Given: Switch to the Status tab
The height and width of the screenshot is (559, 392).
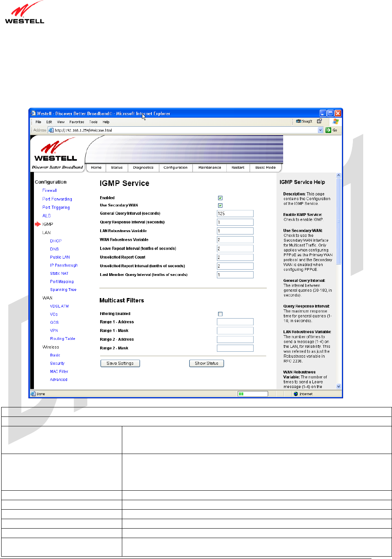Looking at the screenshot, I should [x=117, y=167].
